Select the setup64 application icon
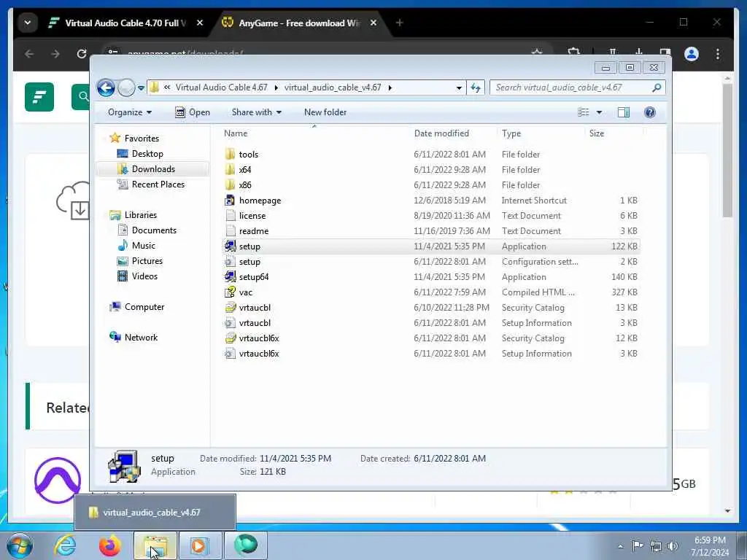Image resolution: width=747 pixels, height=560 pixels. point(230,276)
